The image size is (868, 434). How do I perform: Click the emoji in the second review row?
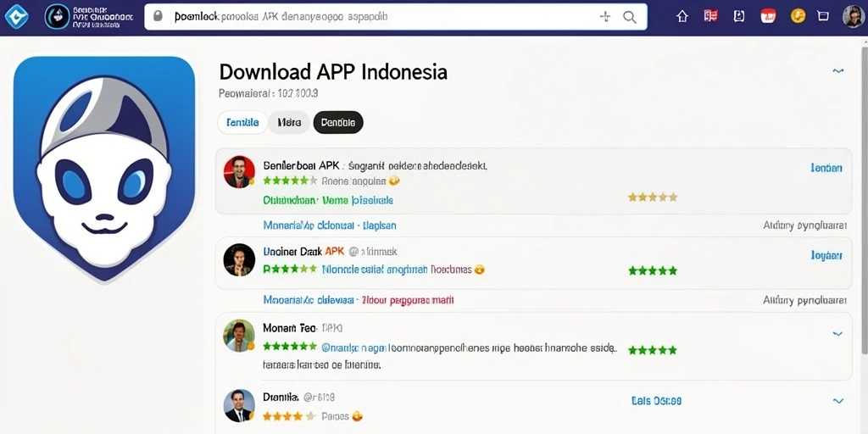[480, 270]
